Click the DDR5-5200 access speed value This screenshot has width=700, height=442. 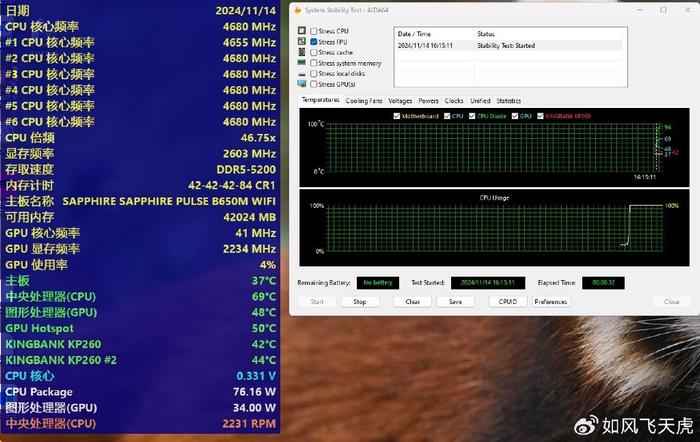tap(246, 170)
